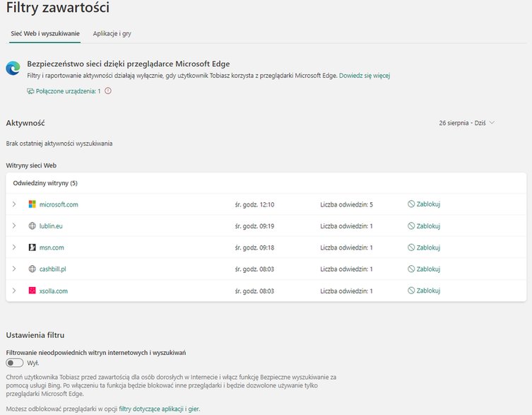The width and height of the screenshot is (532, 415).
Task: Open the cashbill.pl site link
Action: 52,269
